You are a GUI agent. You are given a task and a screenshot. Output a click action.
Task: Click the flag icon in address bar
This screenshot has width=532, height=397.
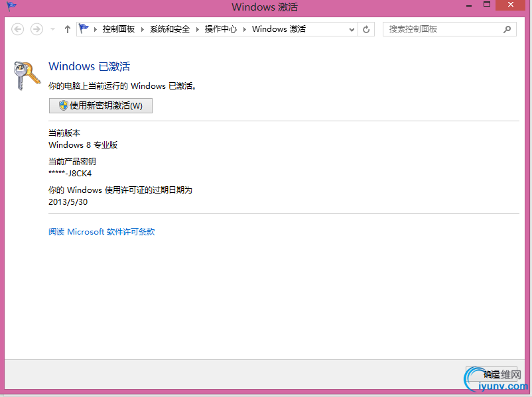click(x=84, y=28)
